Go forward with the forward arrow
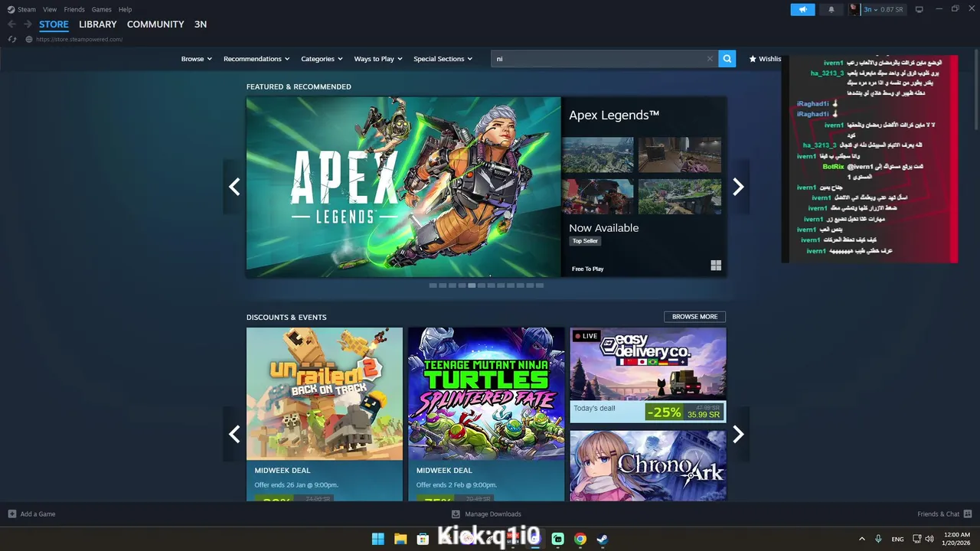The image size is (980, 551). [x=28, y=24]
